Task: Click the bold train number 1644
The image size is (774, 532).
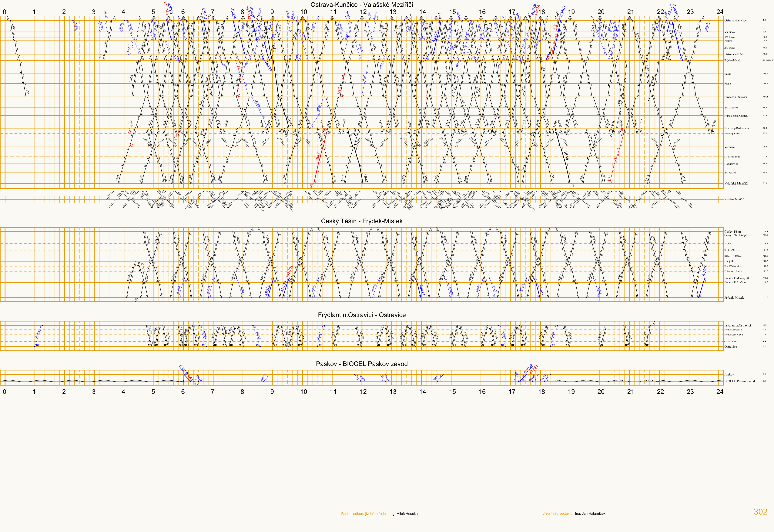Action: [365, 178]
